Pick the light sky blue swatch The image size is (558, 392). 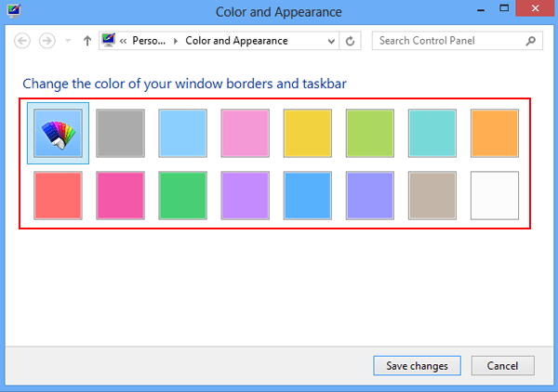(x=182, y=133)
